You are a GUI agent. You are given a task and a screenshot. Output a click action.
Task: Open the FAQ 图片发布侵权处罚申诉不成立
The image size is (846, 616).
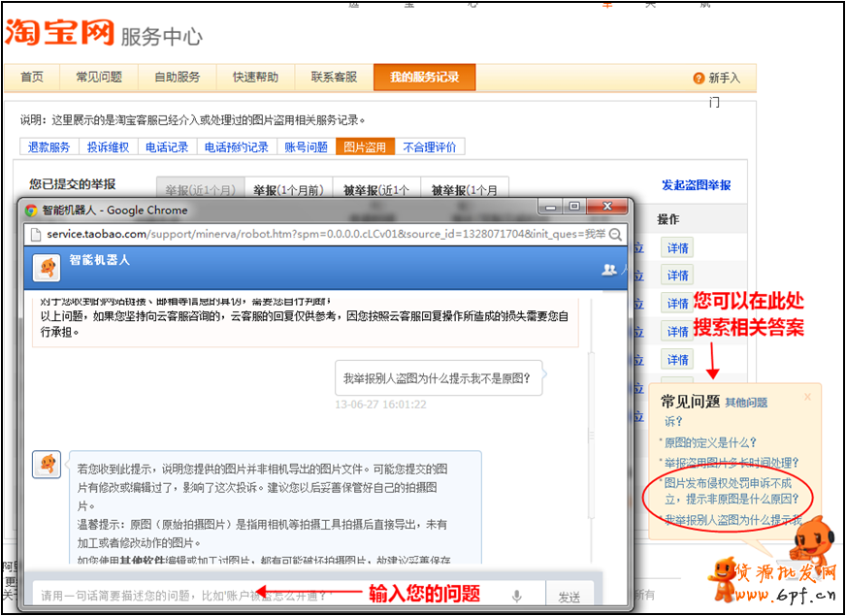[732, 491]
